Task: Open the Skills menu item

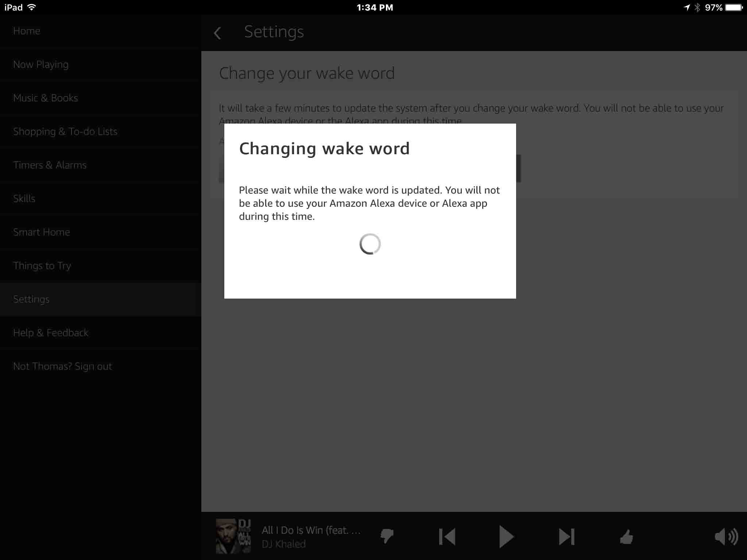Action: 24,199
